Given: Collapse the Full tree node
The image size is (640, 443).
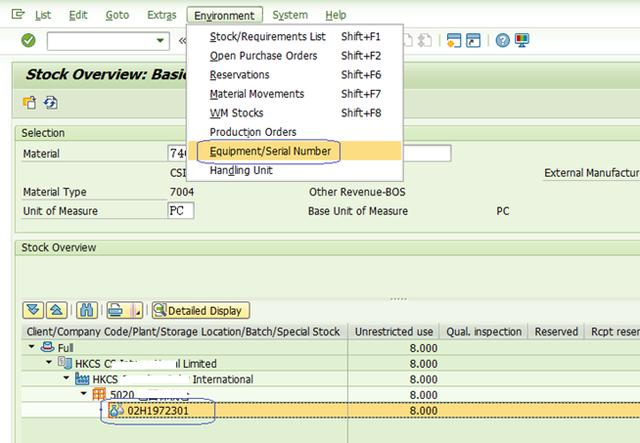Looking at the screenshot, I should (30, 347).
